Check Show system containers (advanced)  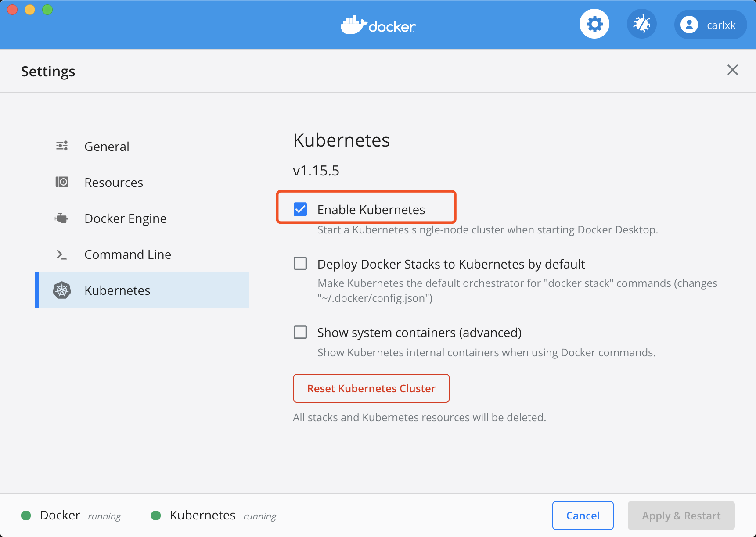[x=300, y=332]
